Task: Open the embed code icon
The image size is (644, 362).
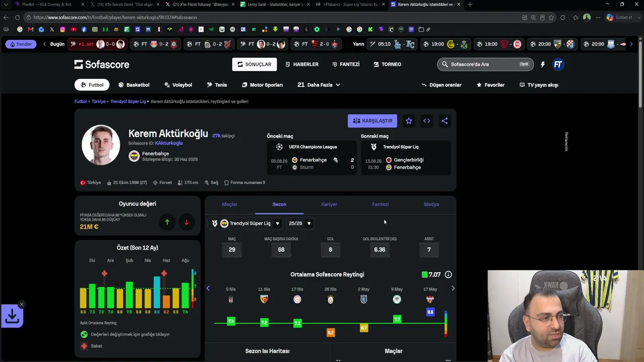Action: point(427,121)
